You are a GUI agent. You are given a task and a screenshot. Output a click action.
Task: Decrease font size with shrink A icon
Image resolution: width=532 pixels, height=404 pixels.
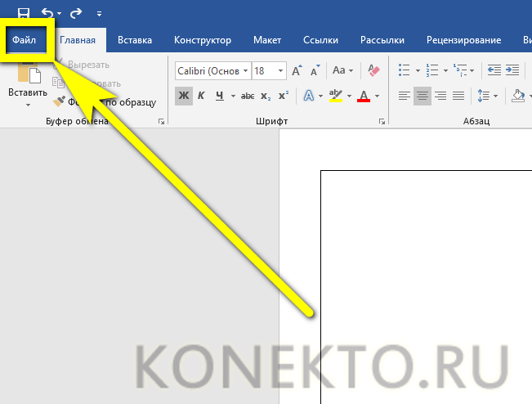pos(315,70)
